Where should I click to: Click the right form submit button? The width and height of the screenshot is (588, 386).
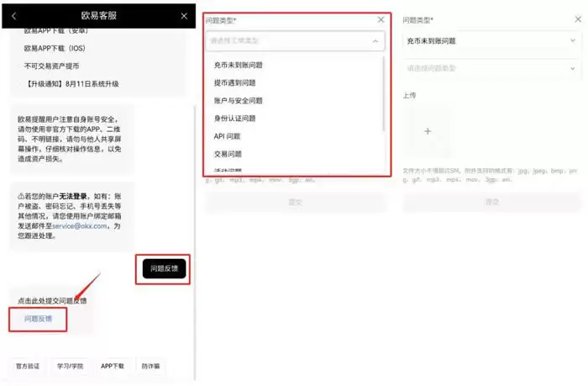click(492, 202)
